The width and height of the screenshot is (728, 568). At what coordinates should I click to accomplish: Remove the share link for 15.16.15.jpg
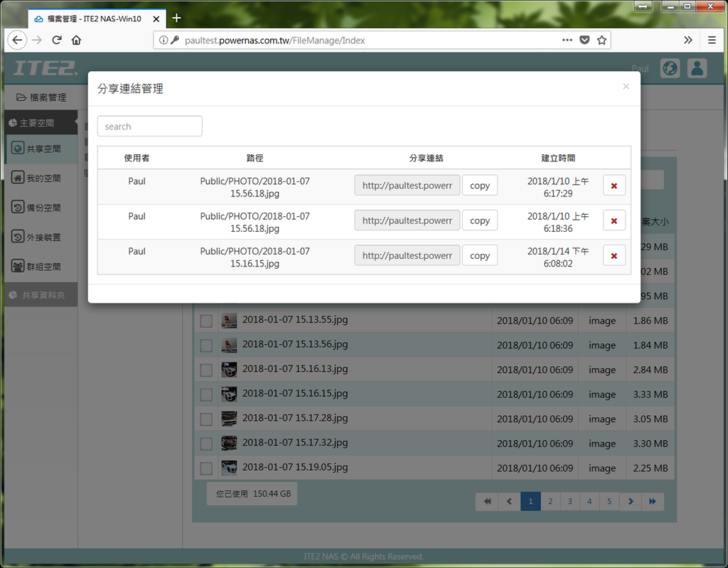click(x=614, y=256)
